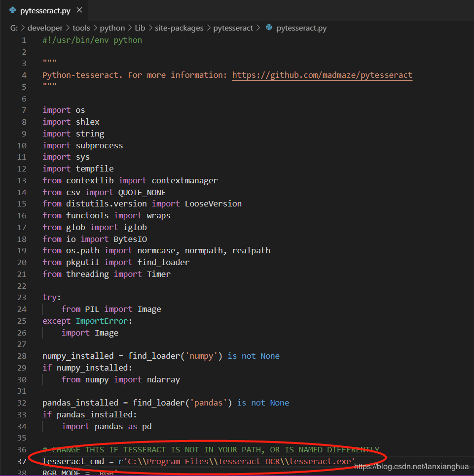
Task: Click the Python file icon in tab
Action: coord(12,10)
